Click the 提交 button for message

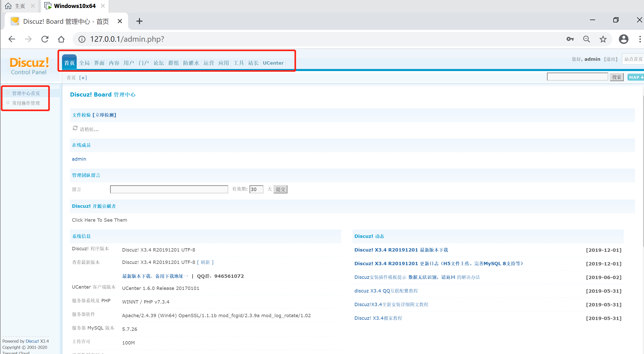(x=280, y=189)
